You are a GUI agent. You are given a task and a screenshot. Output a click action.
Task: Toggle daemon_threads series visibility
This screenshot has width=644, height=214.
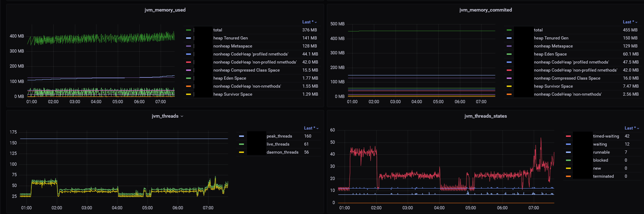[x=283, y=152]
